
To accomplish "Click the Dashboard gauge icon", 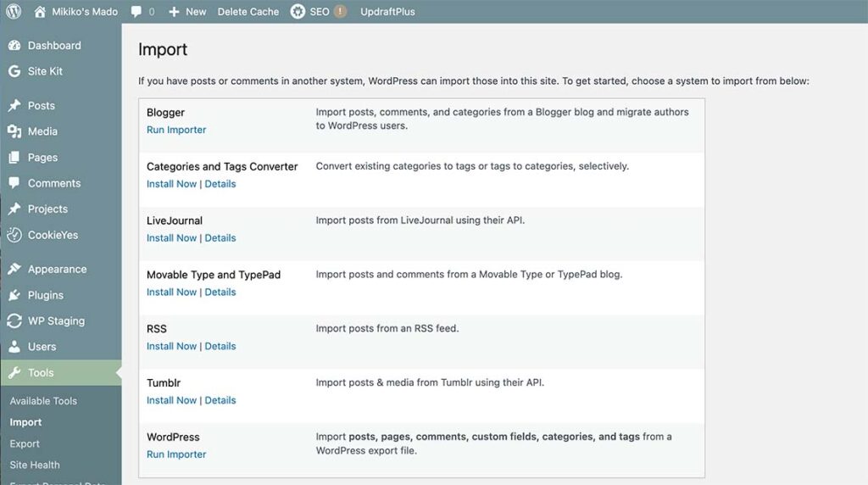I will point(14,46).
